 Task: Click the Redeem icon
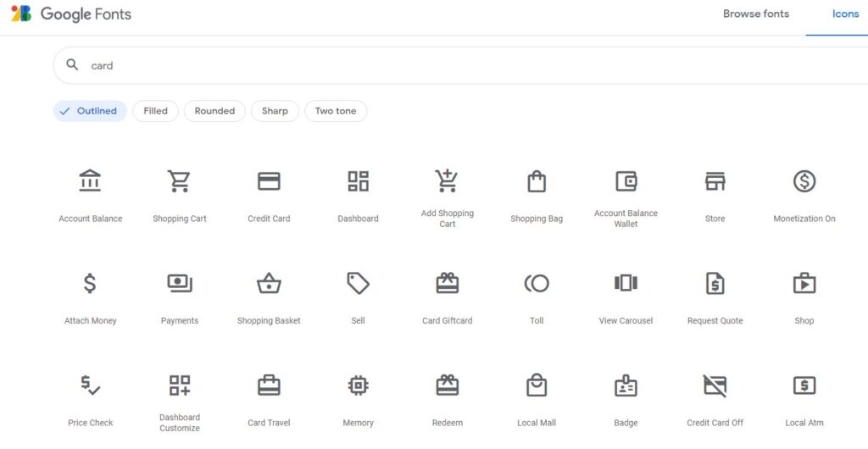[x=448, y=385]
